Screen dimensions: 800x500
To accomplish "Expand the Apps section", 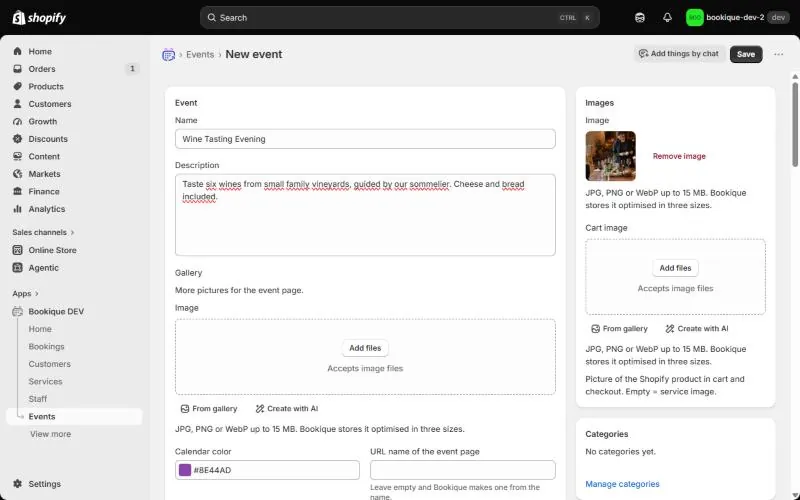I will click(x=26, y=294).
